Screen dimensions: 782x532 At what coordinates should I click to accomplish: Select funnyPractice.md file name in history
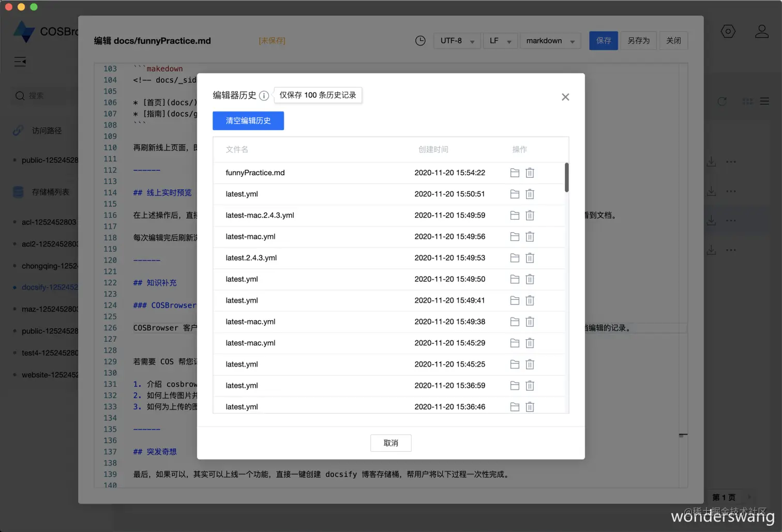coord(255,173)
